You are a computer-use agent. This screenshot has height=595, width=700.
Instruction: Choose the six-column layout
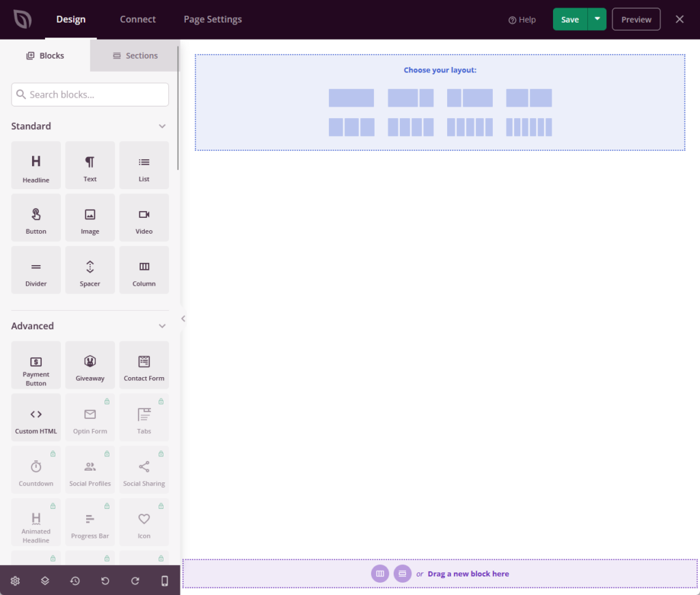[529, 127]
